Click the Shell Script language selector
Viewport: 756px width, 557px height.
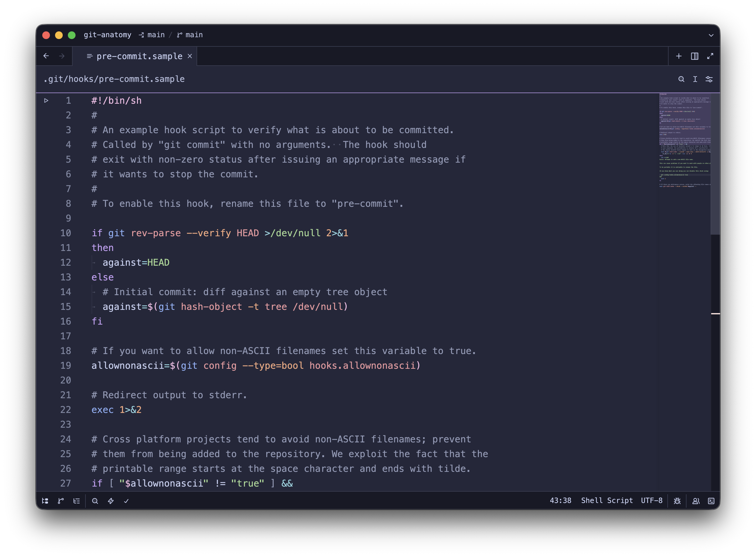[x=607, y=501]
